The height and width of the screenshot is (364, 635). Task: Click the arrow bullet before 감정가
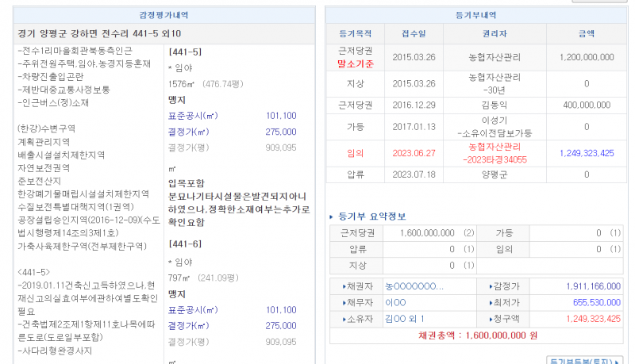492,286
